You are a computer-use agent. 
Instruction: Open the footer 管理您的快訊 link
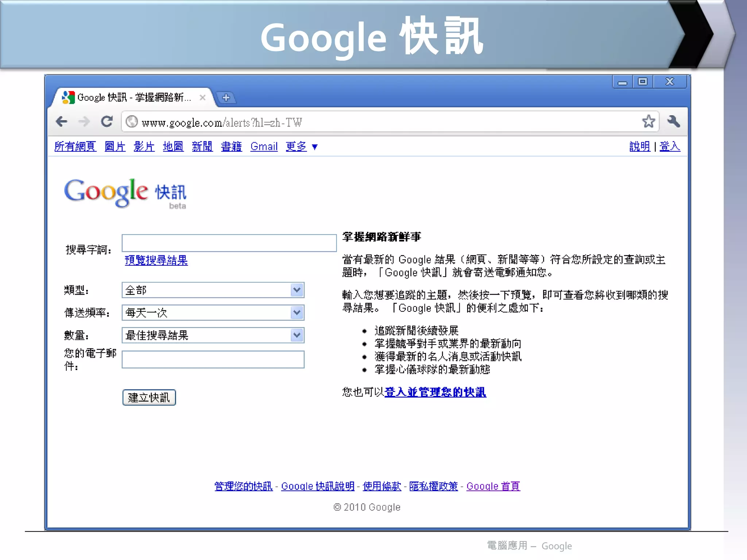point(244,486)
